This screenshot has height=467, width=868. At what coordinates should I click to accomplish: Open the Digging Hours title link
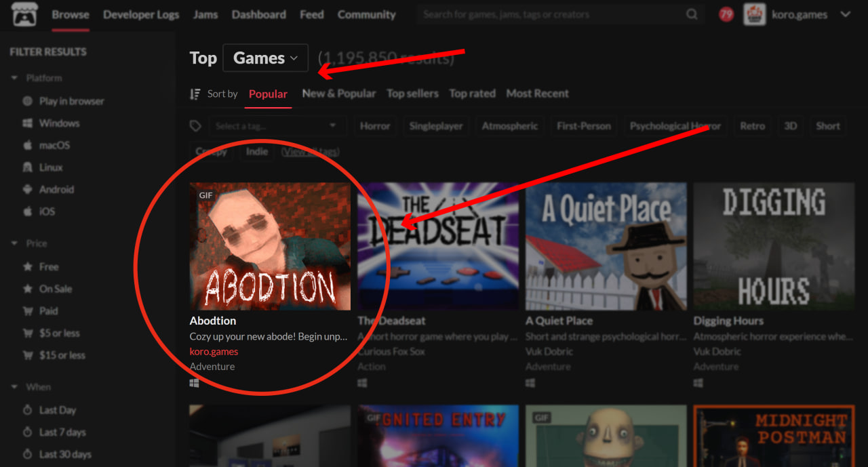click(x=728, y=321)
